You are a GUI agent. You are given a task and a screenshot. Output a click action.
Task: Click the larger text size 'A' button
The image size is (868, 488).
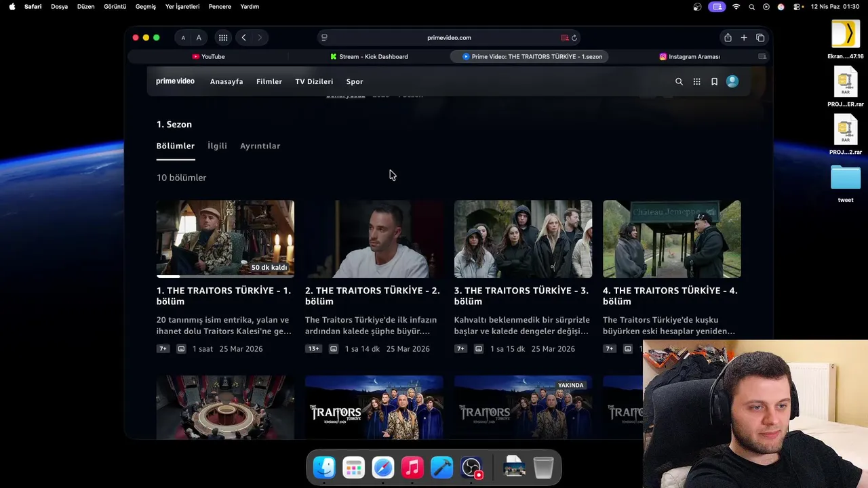point(199,38)
